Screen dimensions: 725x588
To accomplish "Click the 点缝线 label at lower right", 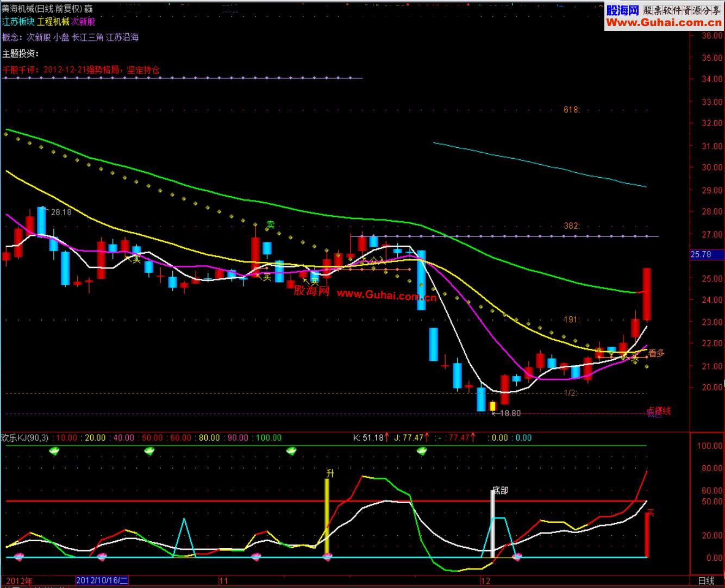I will pyautogui.click(x=659, y=411).
